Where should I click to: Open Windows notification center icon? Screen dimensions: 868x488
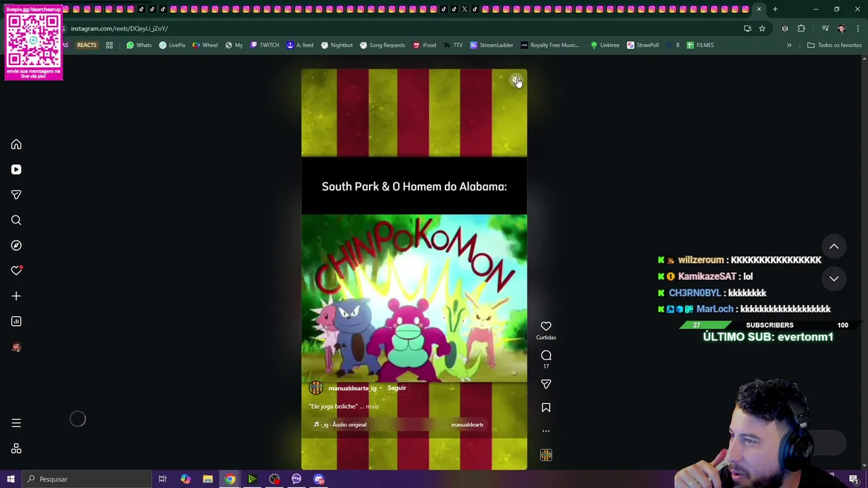coord(854,479)
